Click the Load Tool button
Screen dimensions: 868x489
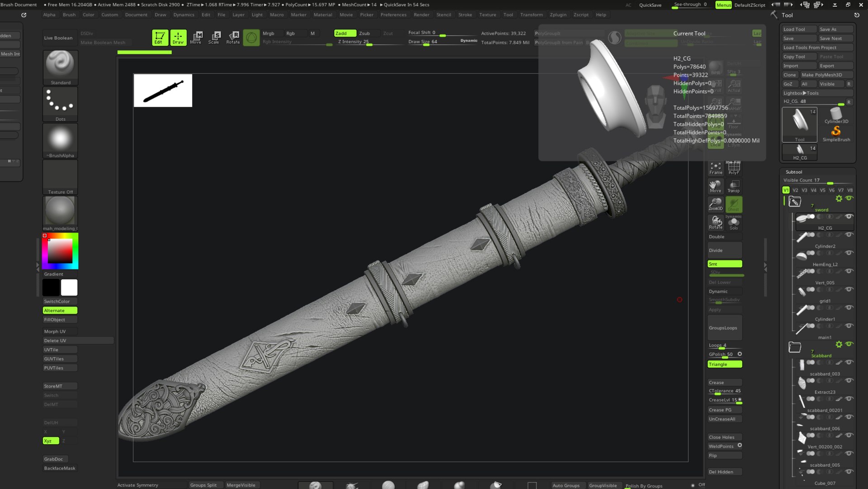click(799, 29)
